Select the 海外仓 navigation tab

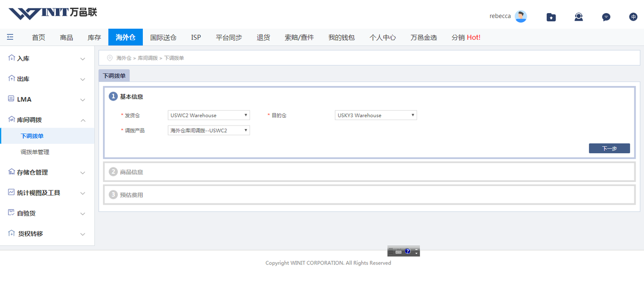point(125,37)
